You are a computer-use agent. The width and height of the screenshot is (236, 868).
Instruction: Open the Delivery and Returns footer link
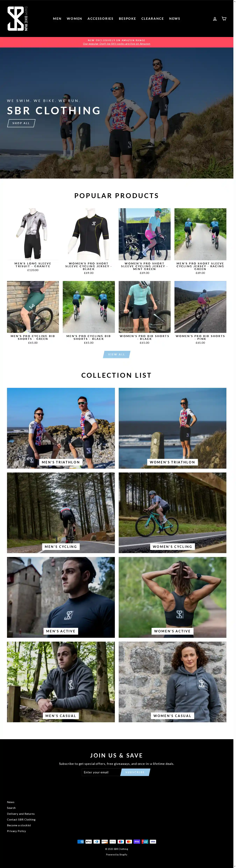[x=21, y=813]
